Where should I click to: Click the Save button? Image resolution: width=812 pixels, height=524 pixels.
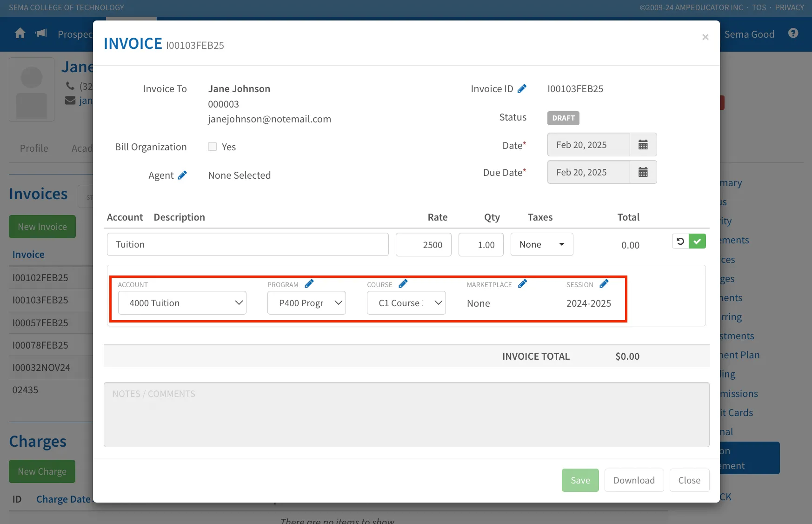coord(580,480)
